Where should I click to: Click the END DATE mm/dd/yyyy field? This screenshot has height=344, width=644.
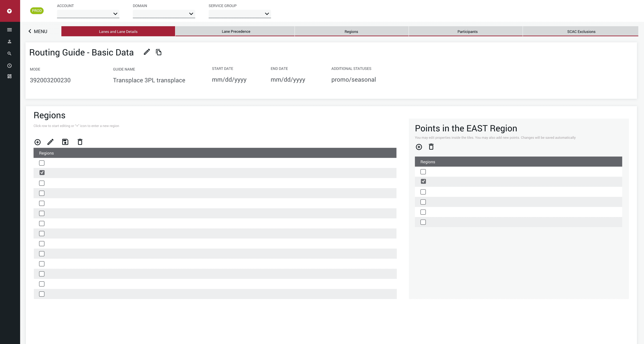pyautogui.click(x=288, y=80)
